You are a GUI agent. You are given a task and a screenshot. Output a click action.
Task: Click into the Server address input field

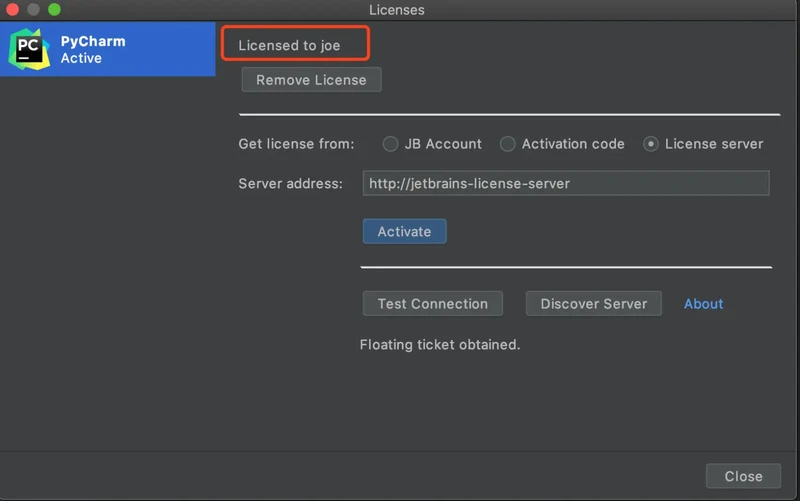coord(565,183)
